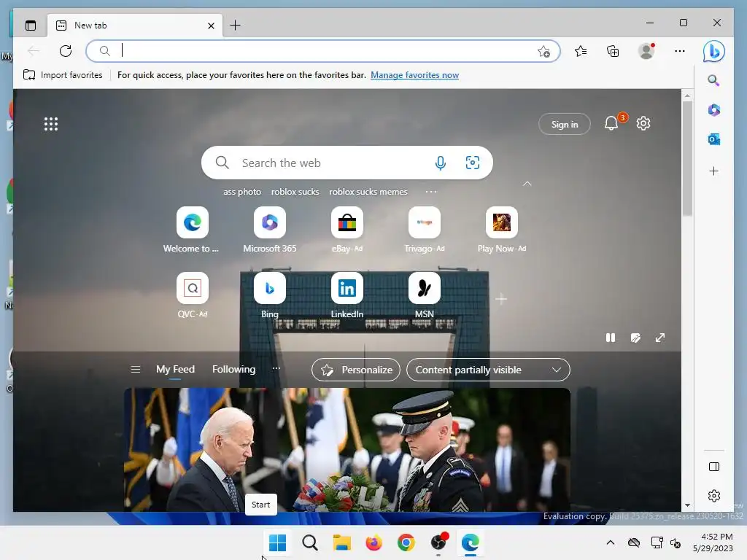The height and width of the screenshot is (560, 747).
Task: Open the Collections icon
Action: click(613, 51)
